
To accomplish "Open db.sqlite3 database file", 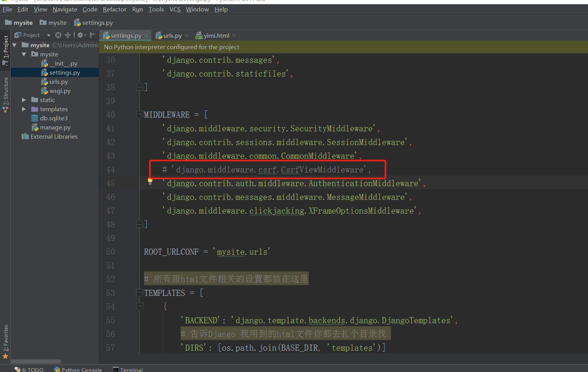I will tap(53, 118).
